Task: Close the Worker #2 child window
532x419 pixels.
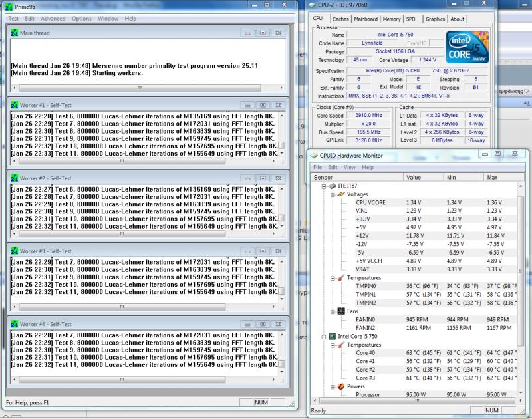Action: [278, 178]
